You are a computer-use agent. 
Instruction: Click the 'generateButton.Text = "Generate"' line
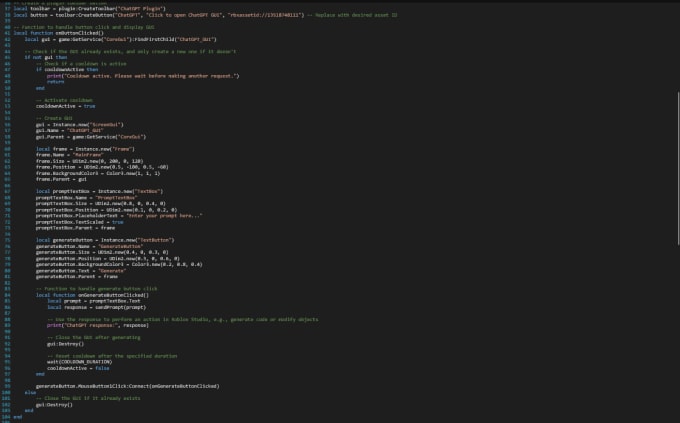tap(81, 271)
